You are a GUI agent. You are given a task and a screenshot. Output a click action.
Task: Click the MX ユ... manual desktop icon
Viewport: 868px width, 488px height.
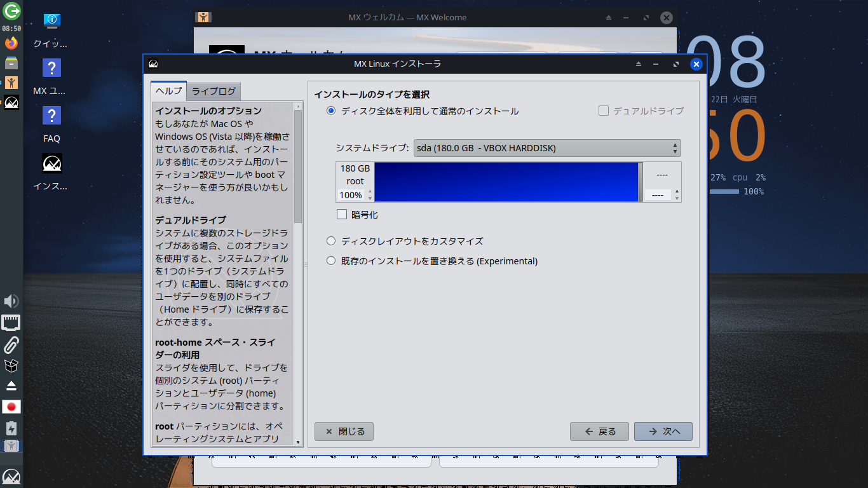click(51, 76)
